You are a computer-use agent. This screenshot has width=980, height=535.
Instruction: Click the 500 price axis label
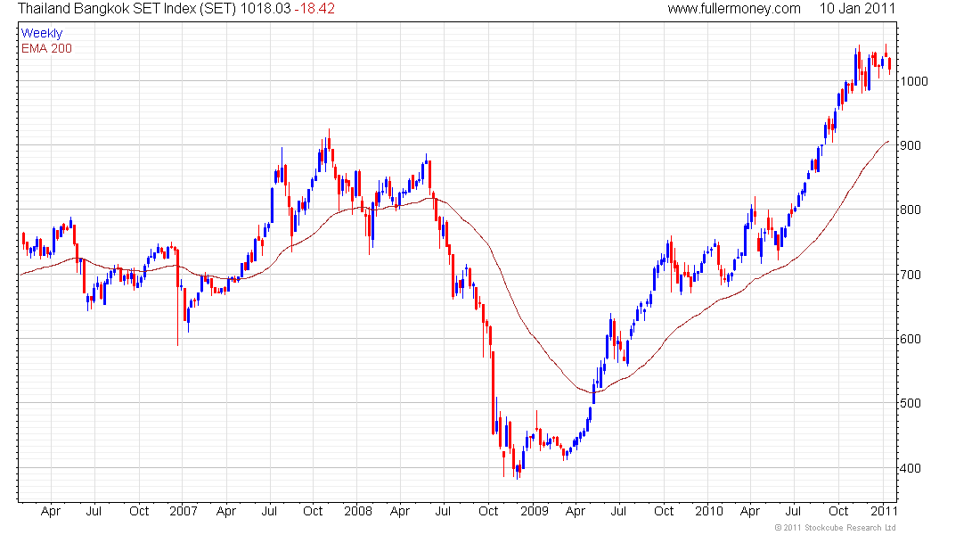click(x=910, y=403)
